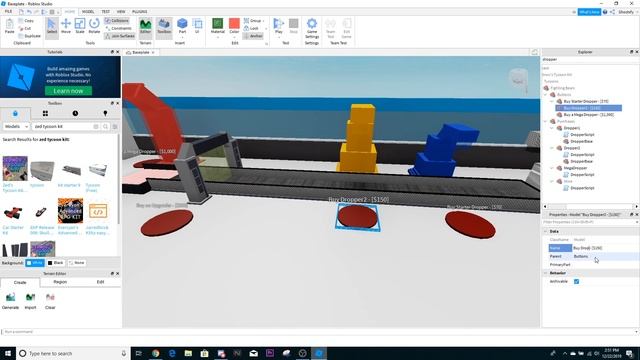Toggle the Collisions option
The height and width of the screenshot is (360, 640).
117,20
